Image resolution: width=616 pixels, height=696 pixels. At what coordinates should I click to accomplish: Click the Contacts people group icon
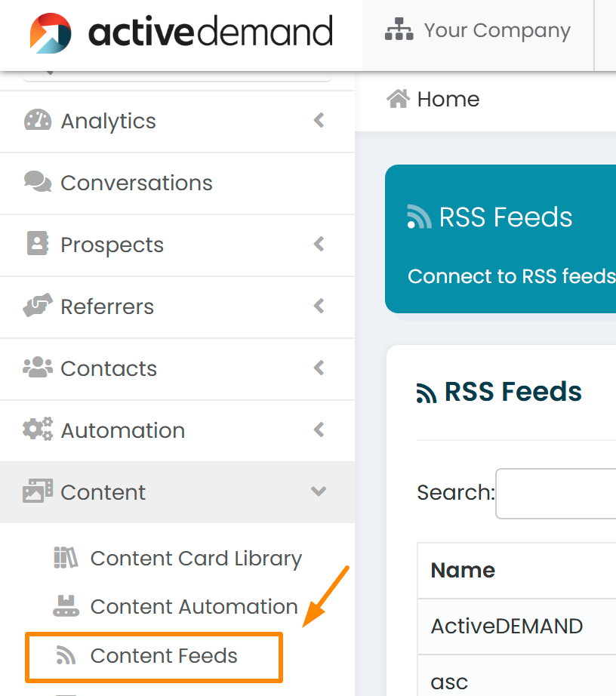point(38,367)
